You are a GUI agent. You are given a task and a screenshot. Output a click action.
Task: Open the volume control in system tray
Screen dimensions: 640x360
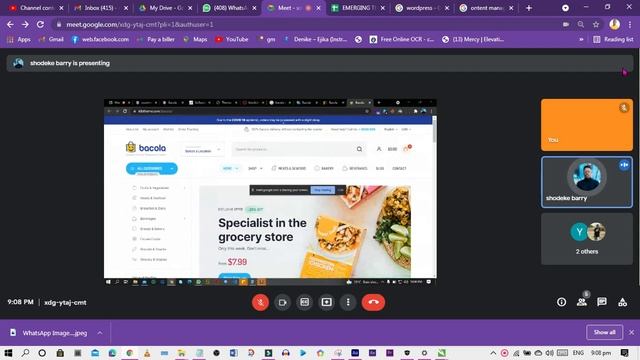550,353
